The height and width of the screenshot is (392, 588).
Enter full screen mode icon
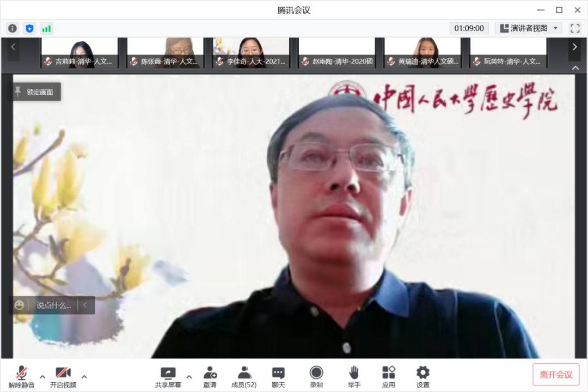pos(575,28)
